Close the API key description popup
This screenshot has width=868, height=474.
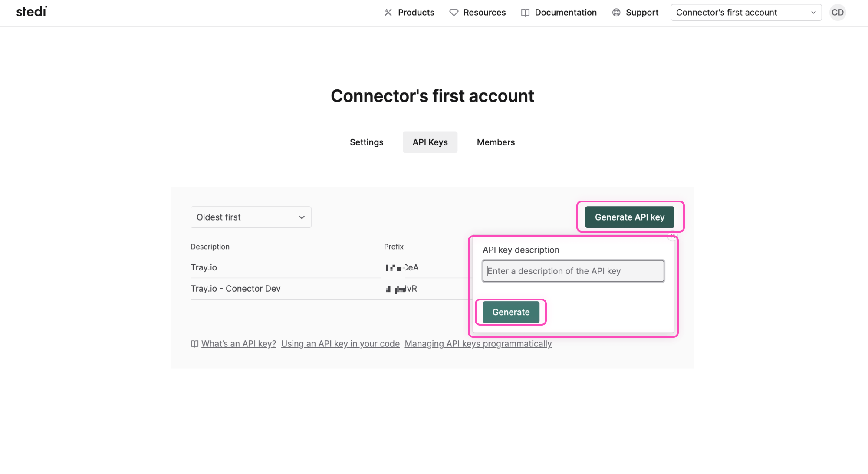672,236
